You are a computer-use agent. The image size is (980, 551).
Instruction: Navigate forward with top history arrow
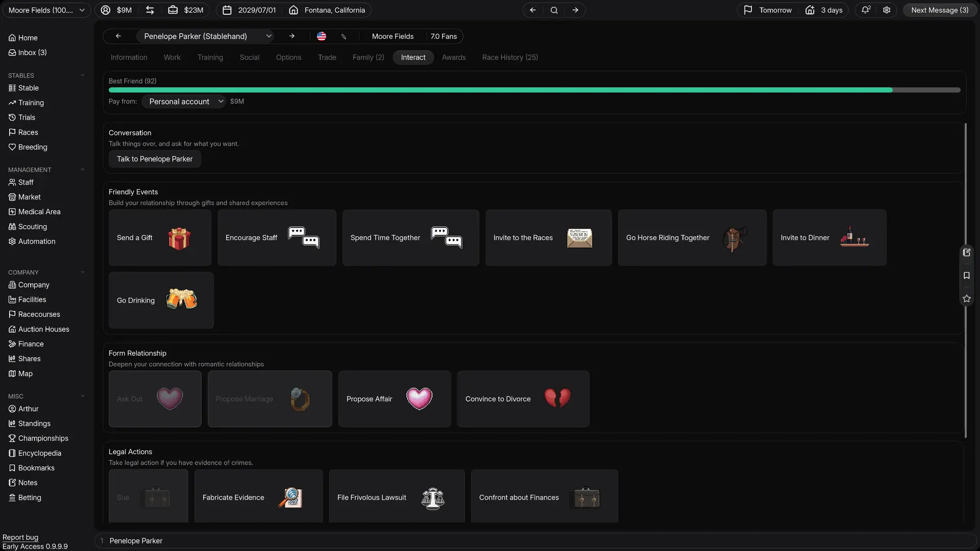(575, 10)
